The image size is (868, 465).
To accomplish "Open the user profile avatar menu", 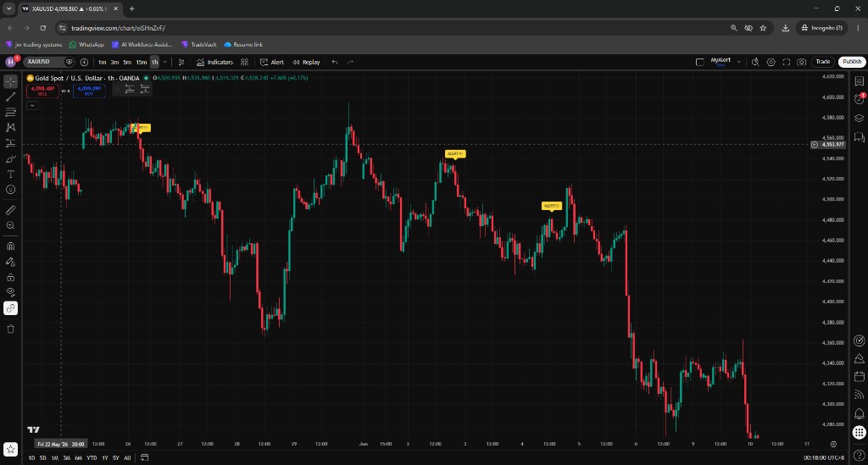I will coord(11,61).
